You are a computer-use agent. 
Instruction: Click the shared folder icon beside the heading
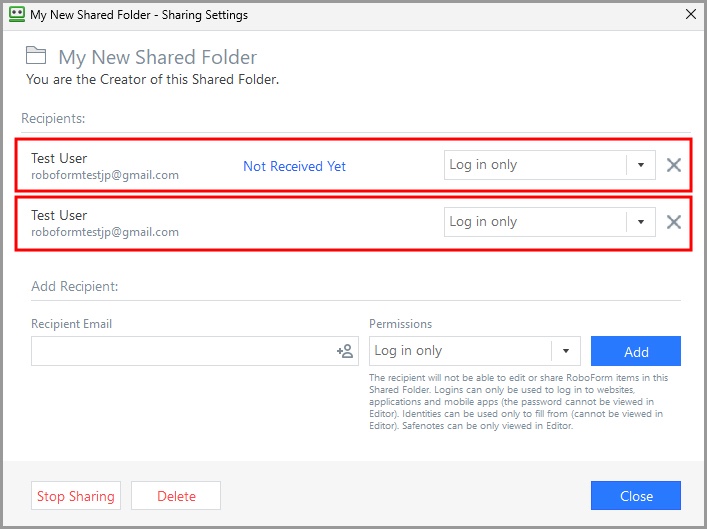[36, 55]
